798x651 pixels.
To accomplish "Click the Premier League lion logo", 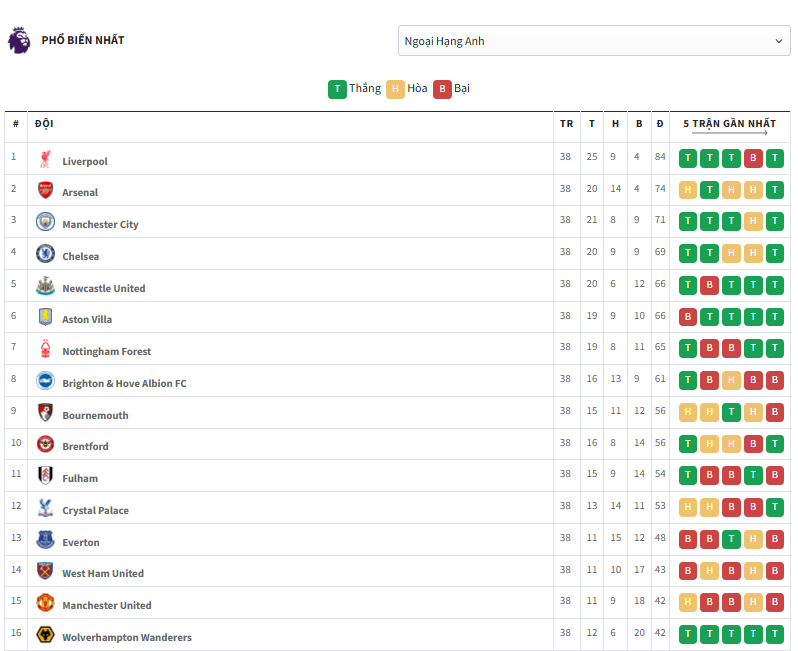I will tap(19, 40).
